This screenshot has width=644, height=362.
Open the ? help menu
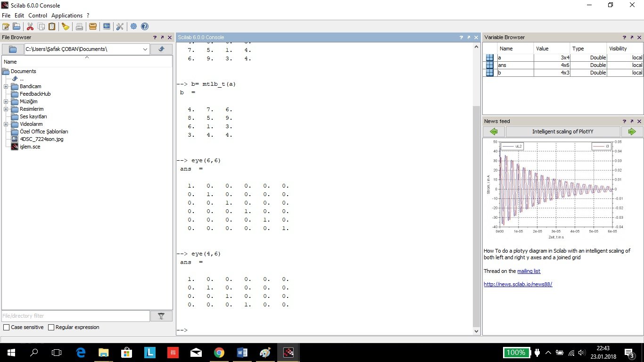tap(88, 16)
